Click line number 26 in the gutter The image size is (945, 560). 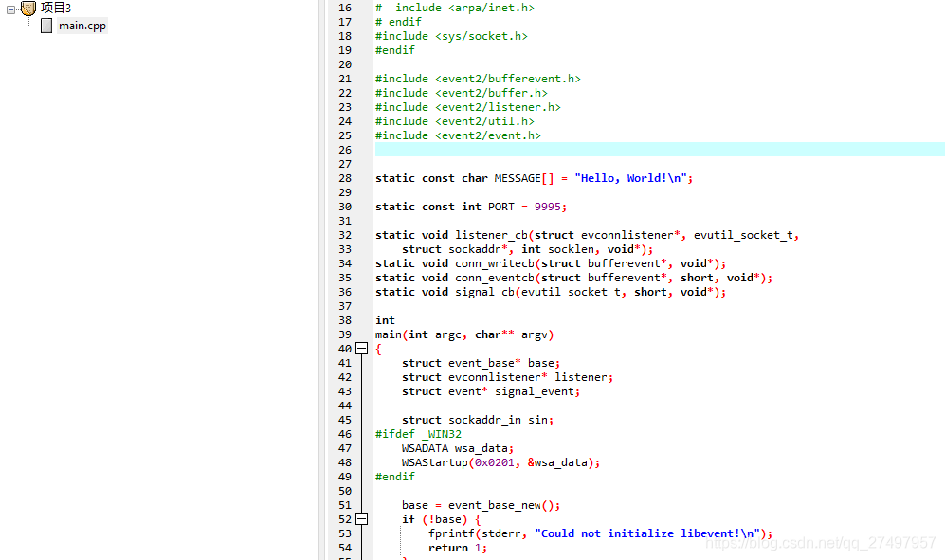[x=345, y=150]
